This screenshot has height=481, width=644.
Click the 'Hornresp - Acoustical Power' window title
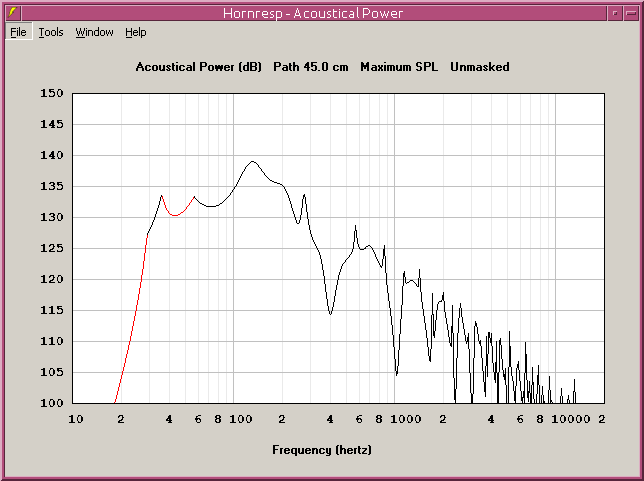coord(313,13)
